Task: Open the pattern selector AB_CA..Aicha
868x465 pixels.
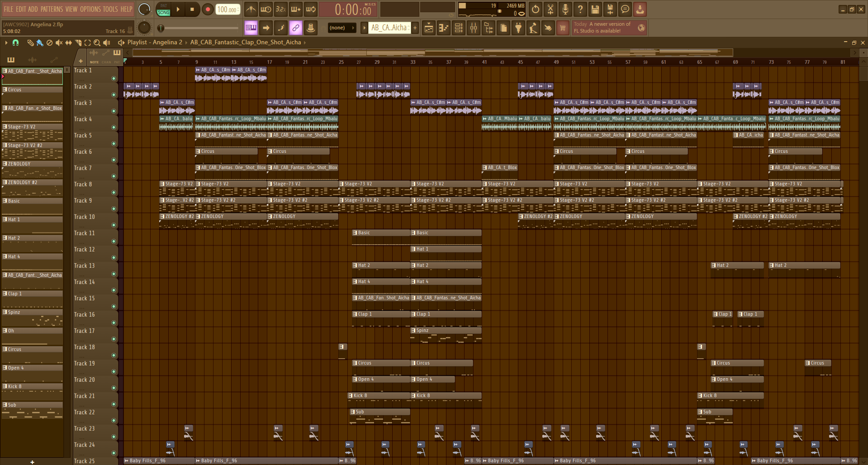Action: click(x=389, y=28)
